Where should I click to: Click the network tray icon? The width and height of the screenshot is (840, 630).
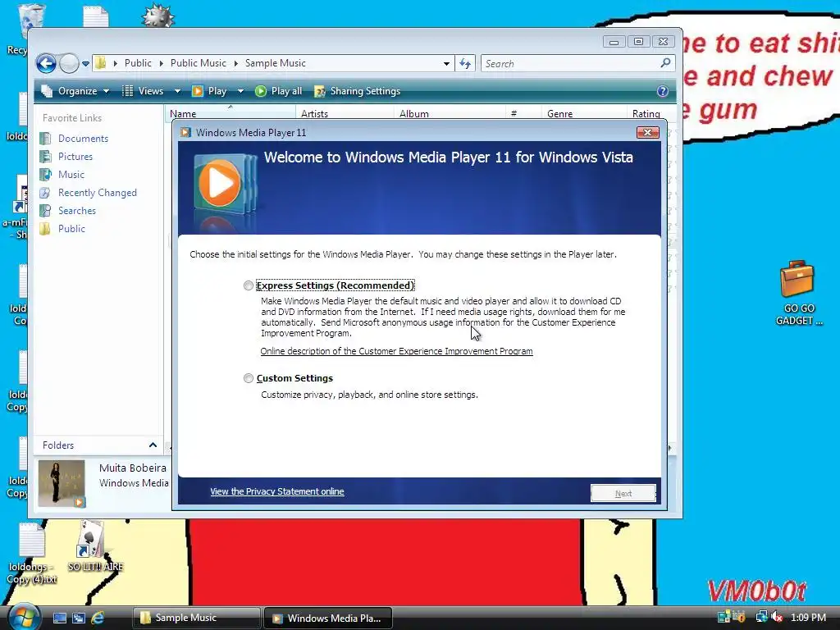pos(760,617)
